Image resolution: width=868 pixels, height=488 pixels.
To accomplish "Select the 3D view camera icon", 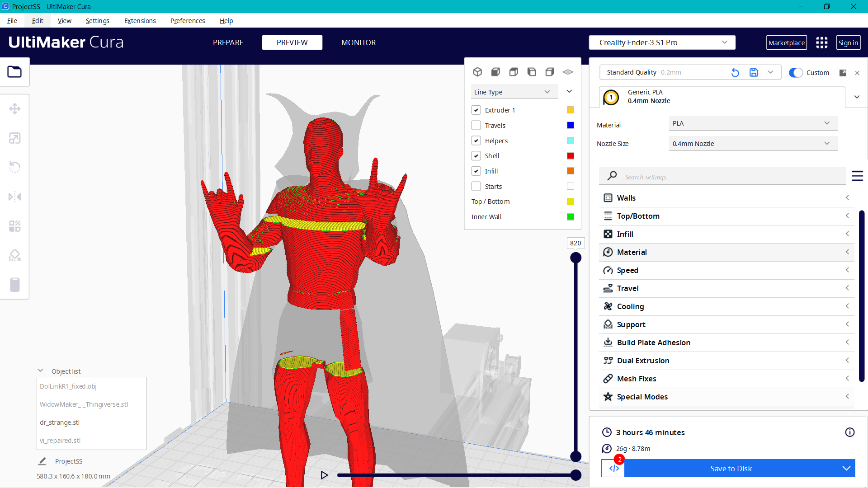I will (x=477, y=72).
